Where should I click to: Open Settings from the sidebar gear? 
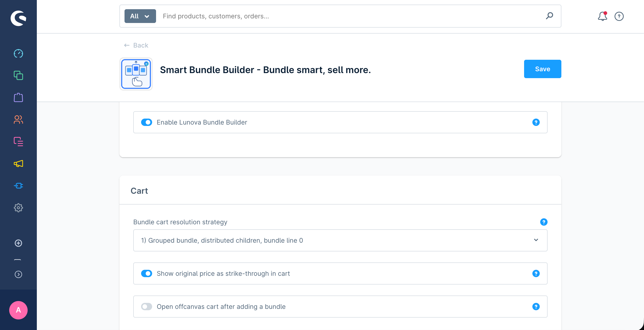[x=18, y=208]
